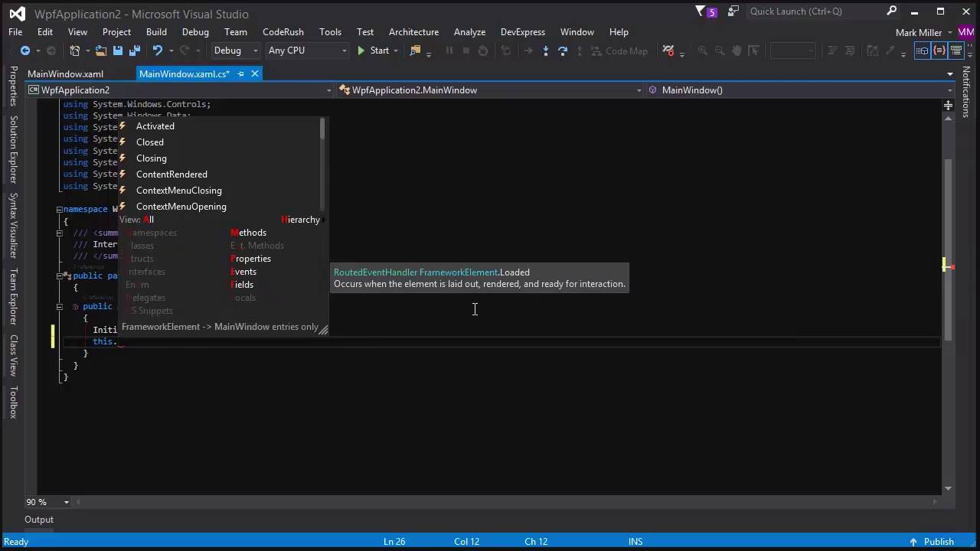Open the Architecture menu
The width and height of the screenshot is (980, 551).
click(413, 32)
